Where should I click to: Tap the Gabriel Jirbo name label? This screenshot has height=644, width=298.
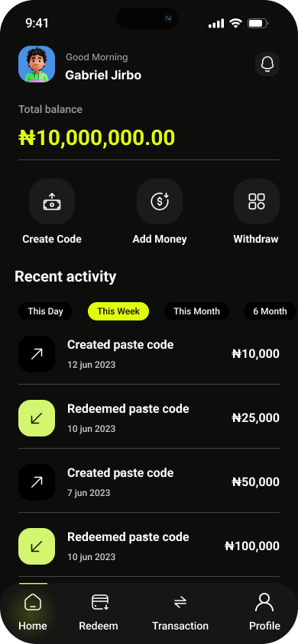[103, 76]
